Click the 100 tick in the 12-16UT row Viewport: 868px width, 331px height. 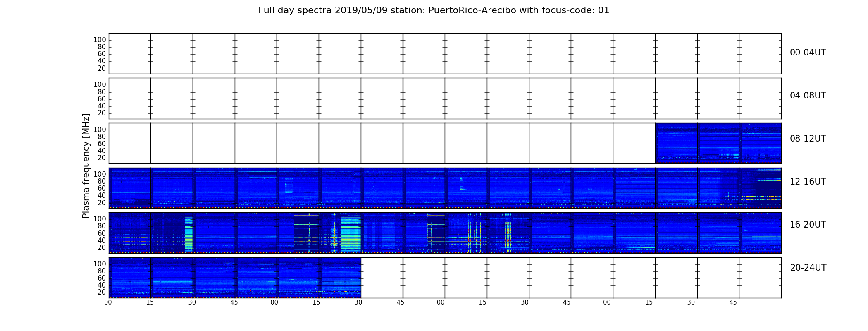point(100,174)
